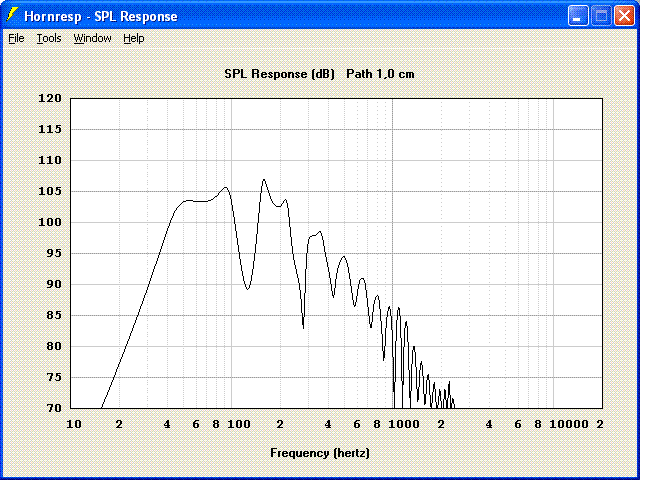Click the Hornresp lightning icon in title bar
Screen dimensions: 648x486
[12, 16]
